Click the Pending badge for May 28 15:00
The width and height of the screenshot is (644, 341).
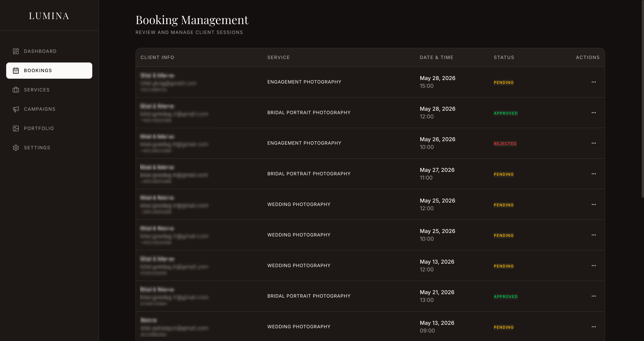(x=504, y=82)
